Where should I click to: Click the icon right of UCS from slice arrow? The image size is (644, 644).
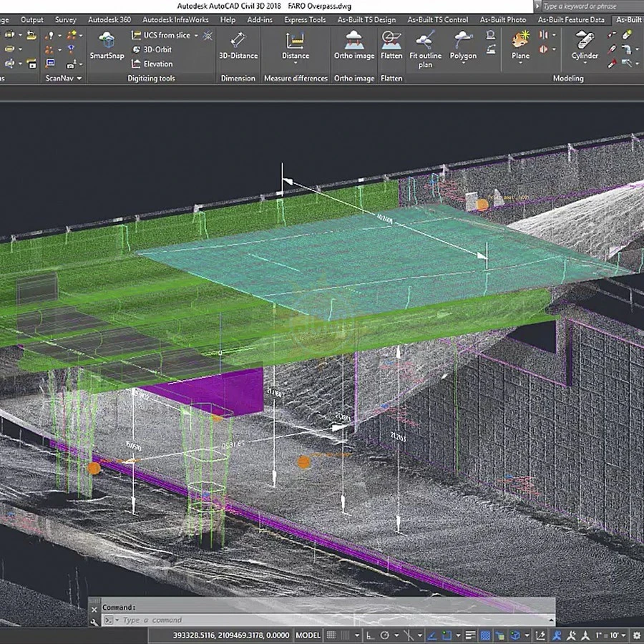pyautogui.click(x=208, y=35)
